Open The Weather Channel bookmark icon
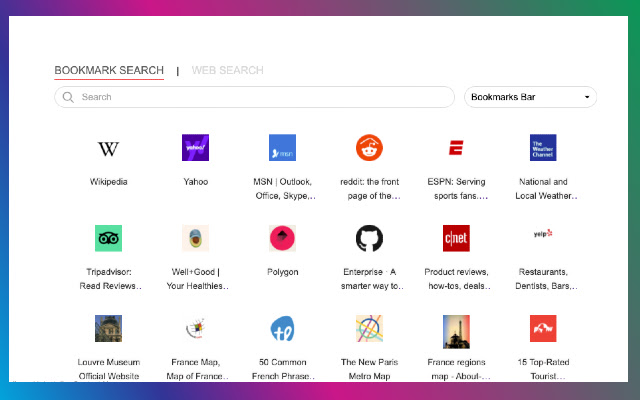The width and height of the screenshot is (640, 400). [543, 148]
